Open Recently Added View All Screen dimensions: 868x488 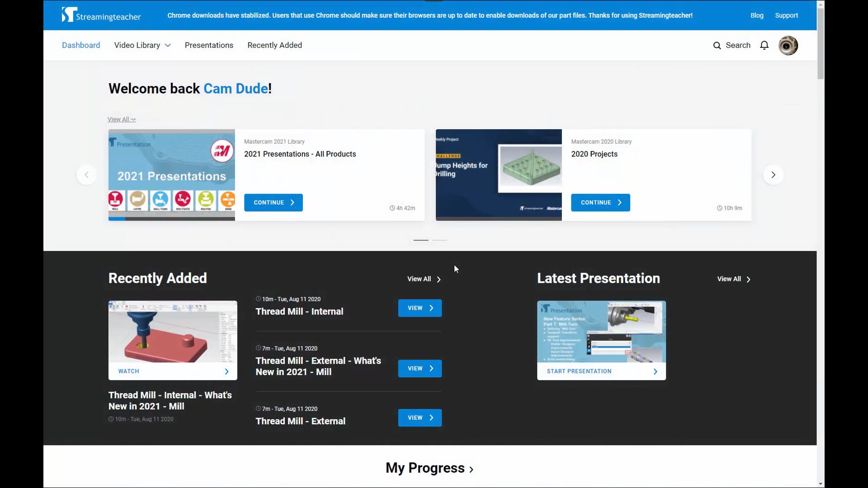point(424,279)
